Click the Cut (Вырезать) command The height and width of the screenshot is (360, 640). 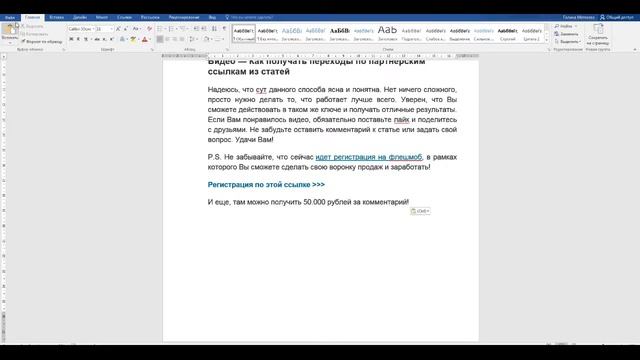[x=32, y=27]
